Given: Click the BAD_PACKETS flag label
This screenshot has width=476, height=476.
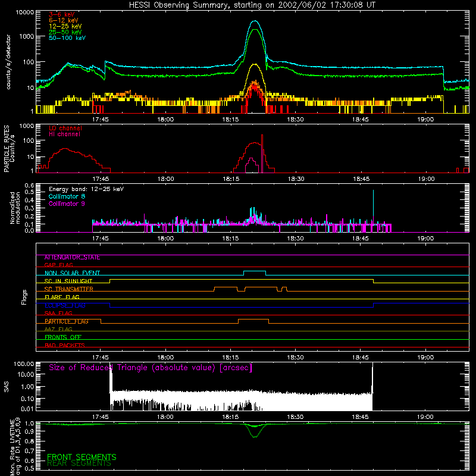Looking at the screenshot, I should click(x=65, y=345).
